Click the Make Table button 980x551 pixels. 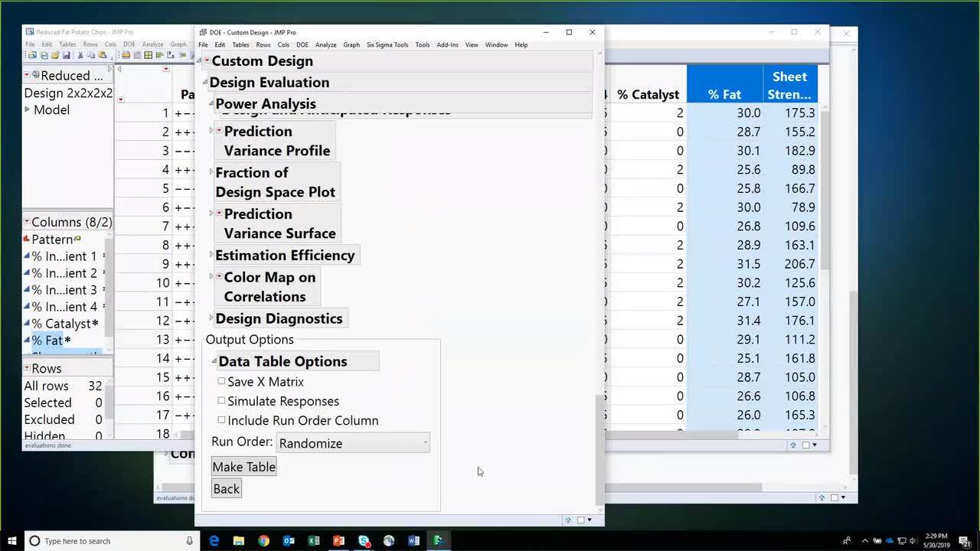coord(243,467)
